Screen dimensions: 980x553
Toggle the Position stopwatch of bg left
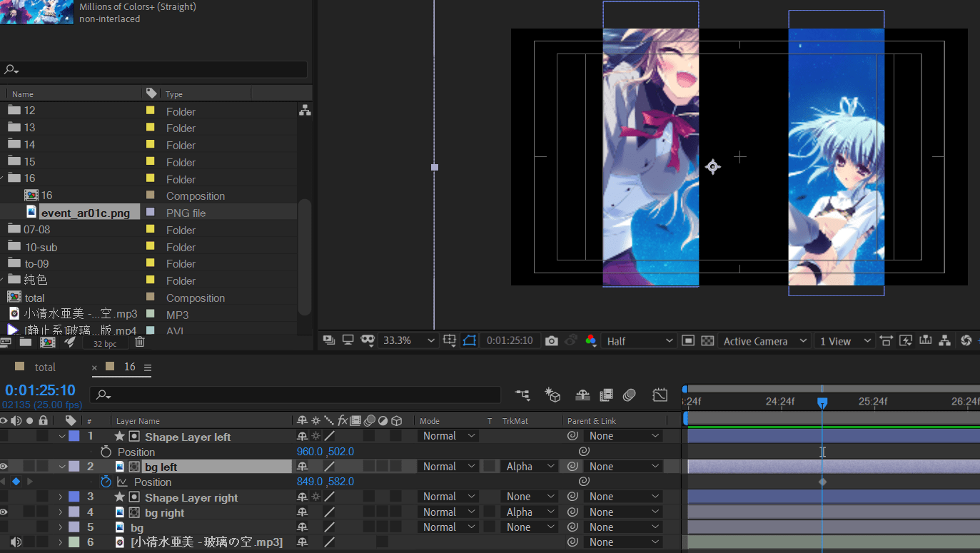click(x=106, y=482)
